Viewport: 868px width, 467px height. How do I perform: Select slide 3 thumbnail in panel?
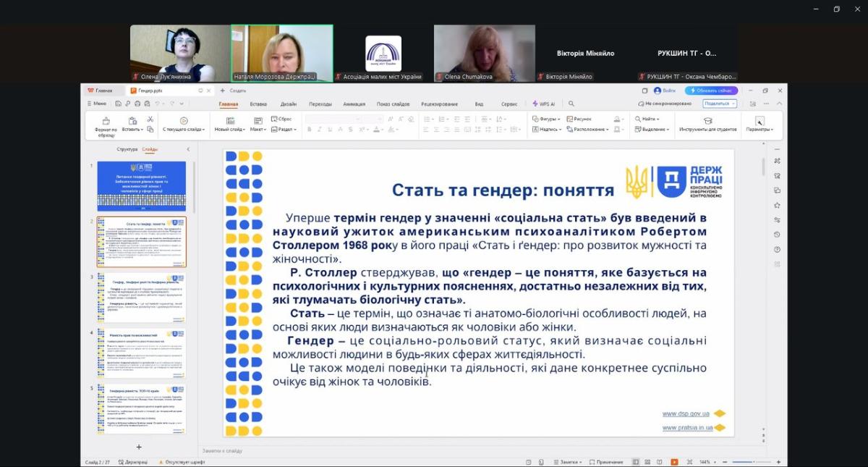point(142,298)
